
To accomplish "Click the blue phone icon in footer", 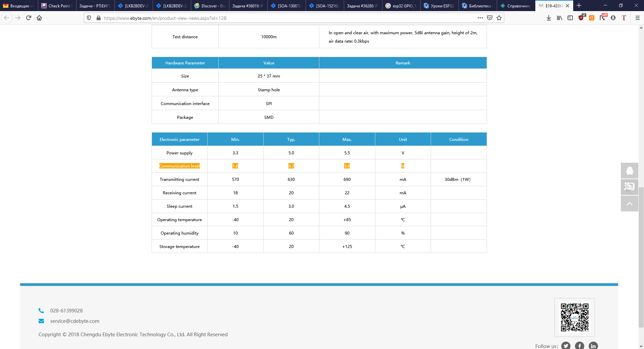I will pos(41,311).
